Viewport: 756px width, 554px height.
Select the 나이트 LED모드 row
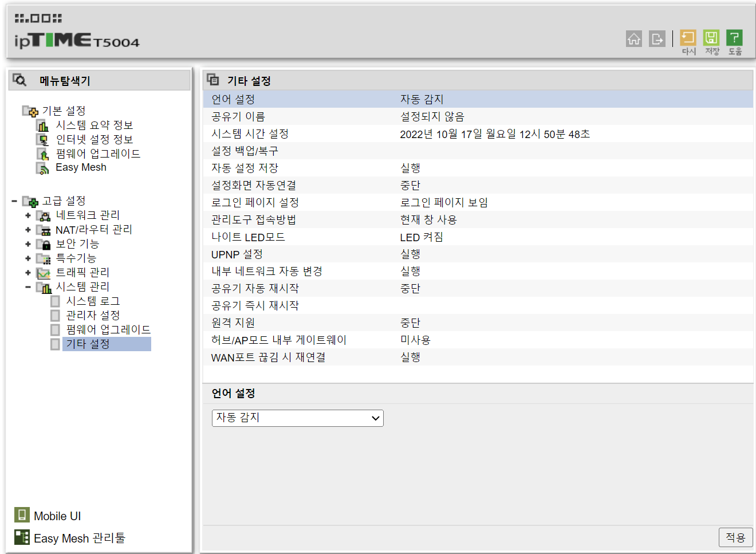coord(478,237)
